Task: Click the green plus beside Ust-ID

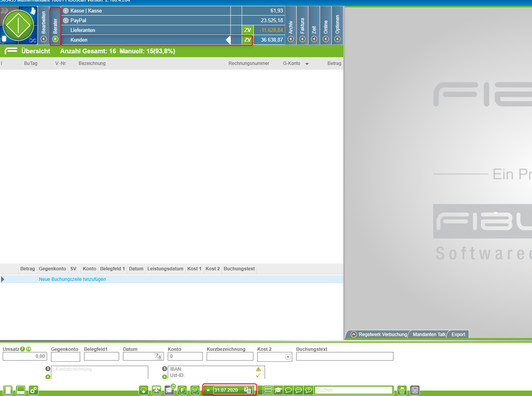Action: coord(165,377)
